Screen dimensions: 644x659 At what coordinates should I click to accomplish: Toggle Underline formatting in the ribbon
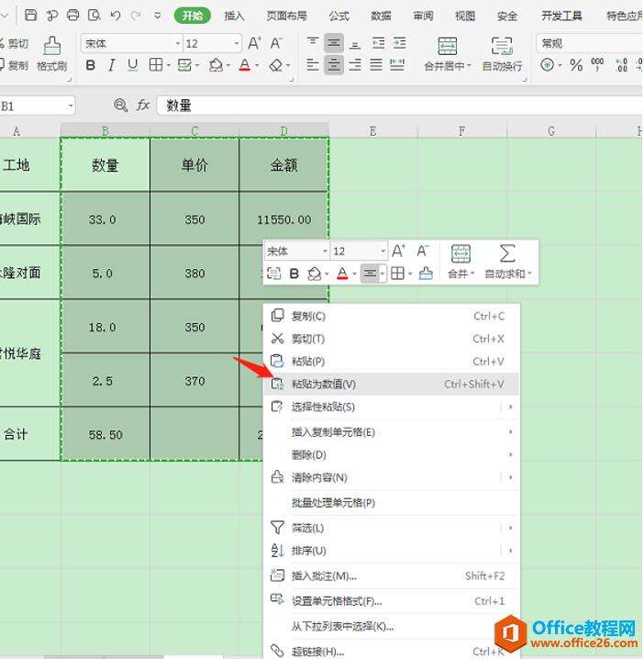click(x=132, y=65)
